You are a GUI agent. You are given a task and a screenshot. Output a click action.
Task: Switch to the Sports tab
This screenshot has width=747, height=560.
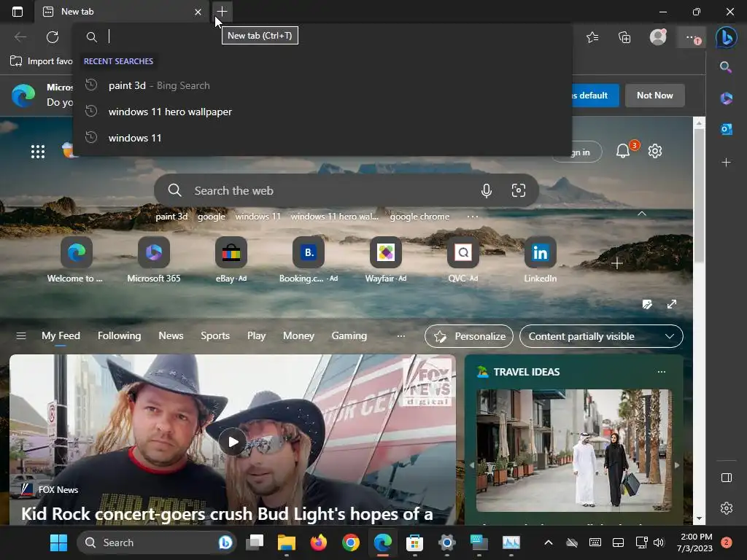click(215, 335)
